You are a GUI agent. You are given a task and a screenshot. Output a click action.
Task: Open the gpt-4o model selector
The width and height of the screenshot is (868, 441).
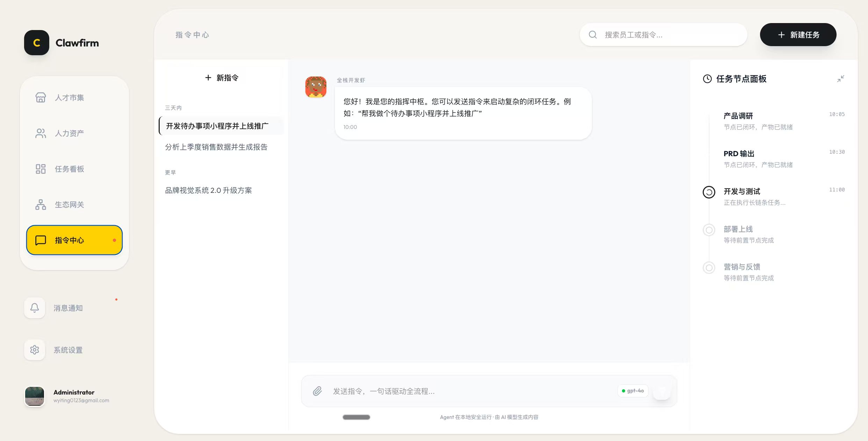tap(633, 391)
